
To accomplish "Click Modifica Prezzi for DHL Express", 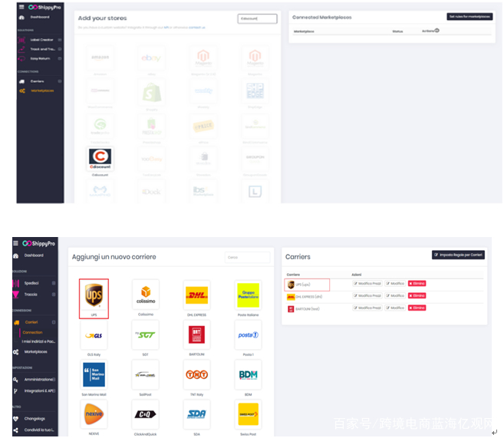I will click(x=367, y=295).
